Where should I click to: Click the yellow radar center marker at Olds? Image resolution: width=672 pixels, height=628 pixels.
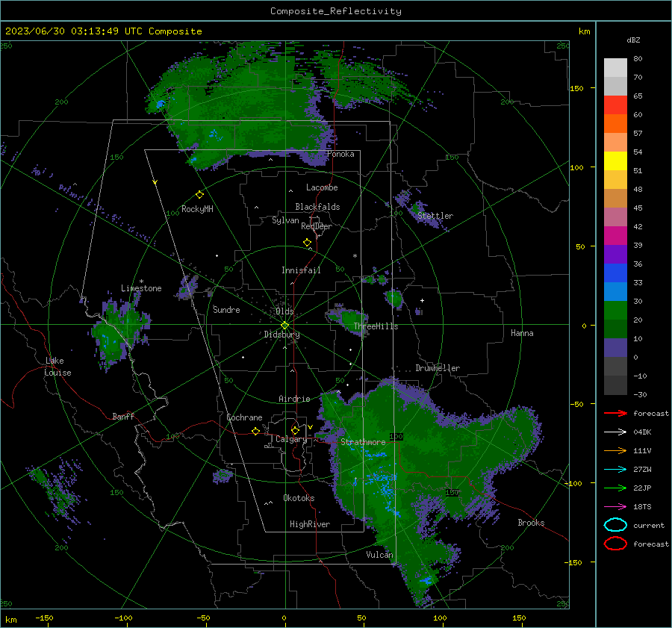click(x=285, y=326)
